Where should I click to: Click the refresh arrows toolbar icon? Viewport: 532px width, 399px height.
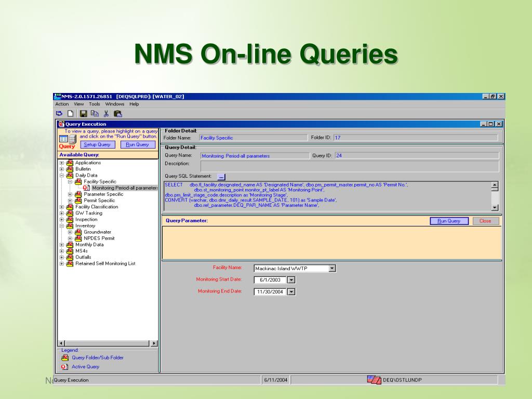point(59,114)
